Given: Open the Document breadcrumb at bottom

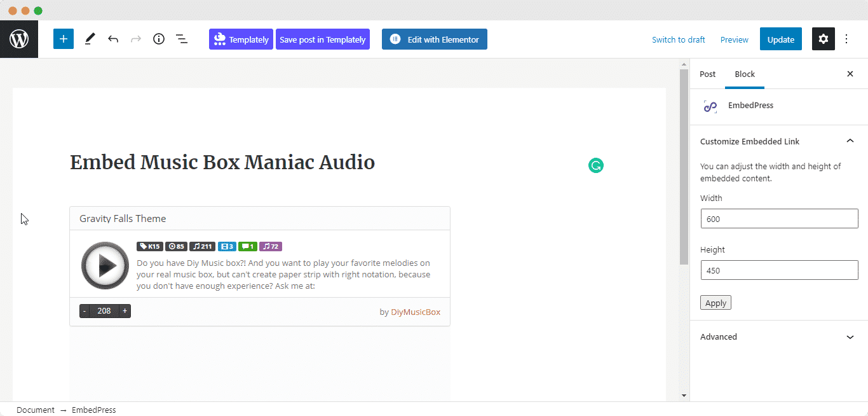Looking at the screenshot, I should 35,410.
